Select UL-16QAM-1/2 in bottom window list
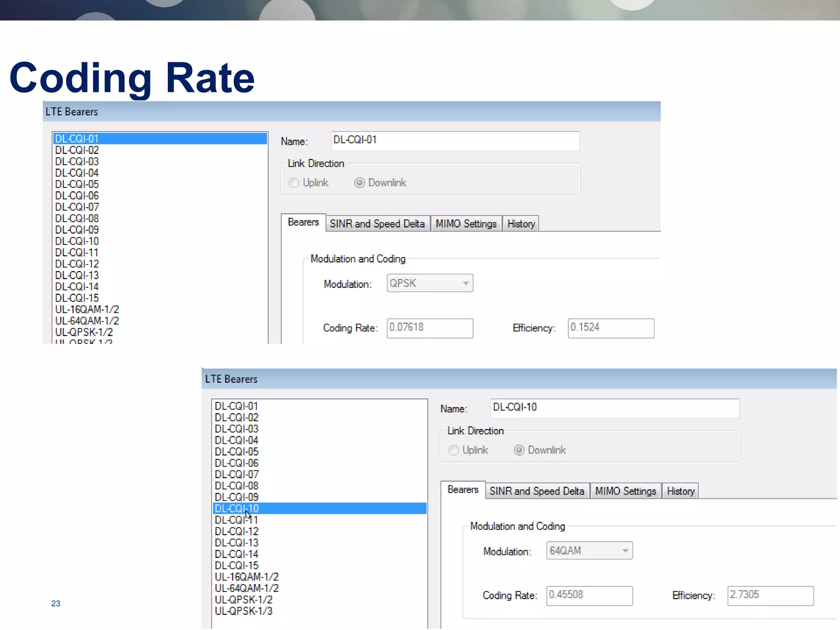The height and width of the screenshot is (630, 840). (320, 577)
